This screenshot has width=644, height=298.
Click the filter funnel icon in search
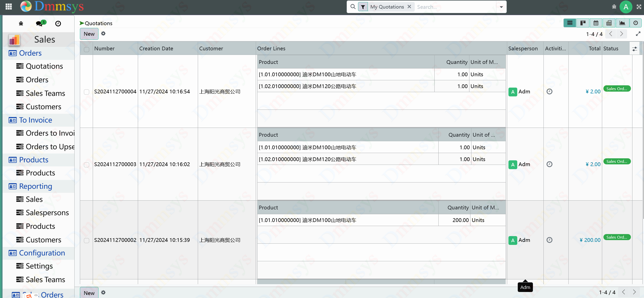pos(363,7)
